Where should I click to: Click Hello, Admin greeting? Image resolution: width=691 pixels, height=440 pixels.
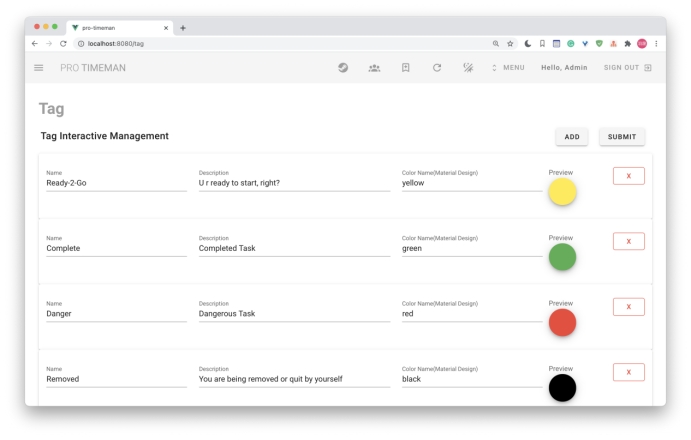click(564, 67)
